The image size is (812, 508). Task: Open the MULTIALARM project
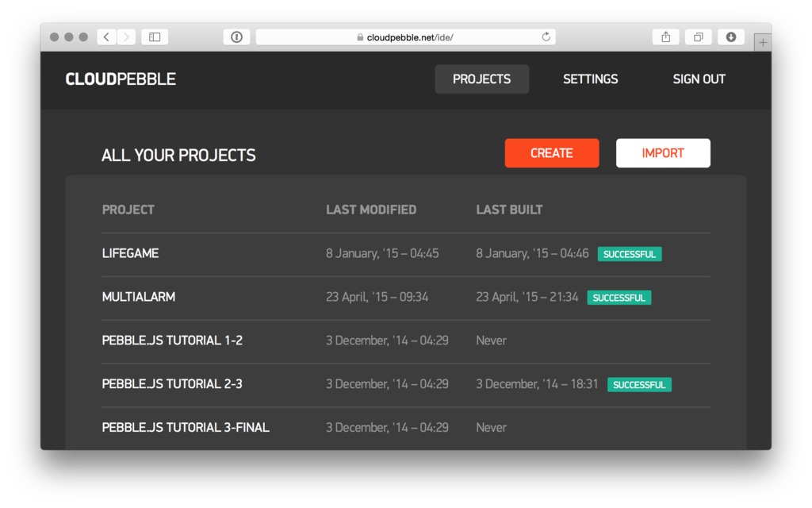(139, 297)
